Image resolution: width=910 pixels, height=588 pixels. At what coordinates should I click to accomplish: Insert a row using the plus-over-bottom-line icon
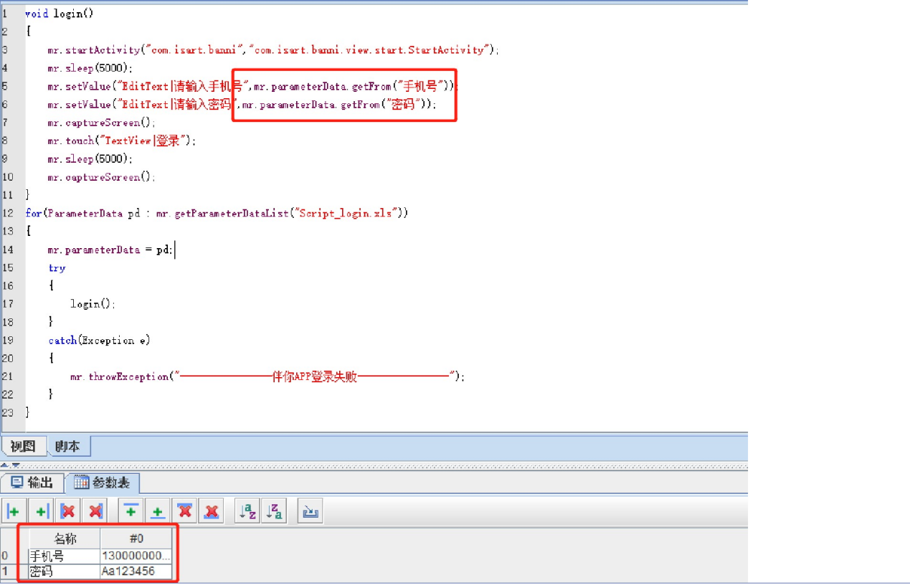coord(158,511)
